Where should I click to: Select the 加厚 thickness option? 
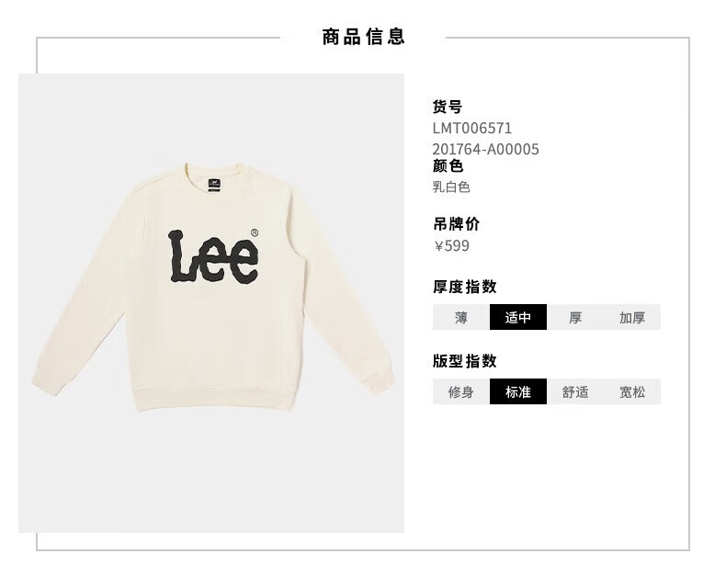click(632, 317)
